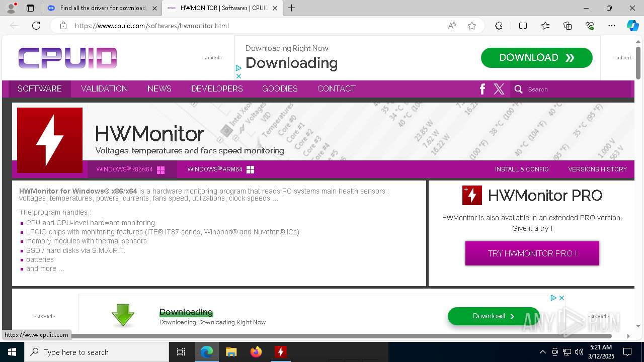644x362 pixels.
Task: Launch Firefox from the taskbar
Action: (x=256, y=352)
